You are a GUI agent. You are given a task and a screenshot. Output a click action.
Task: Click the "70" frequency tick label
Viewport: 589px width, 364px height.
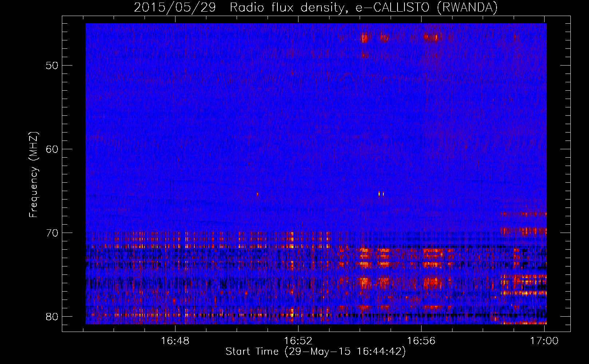point(52,233)
